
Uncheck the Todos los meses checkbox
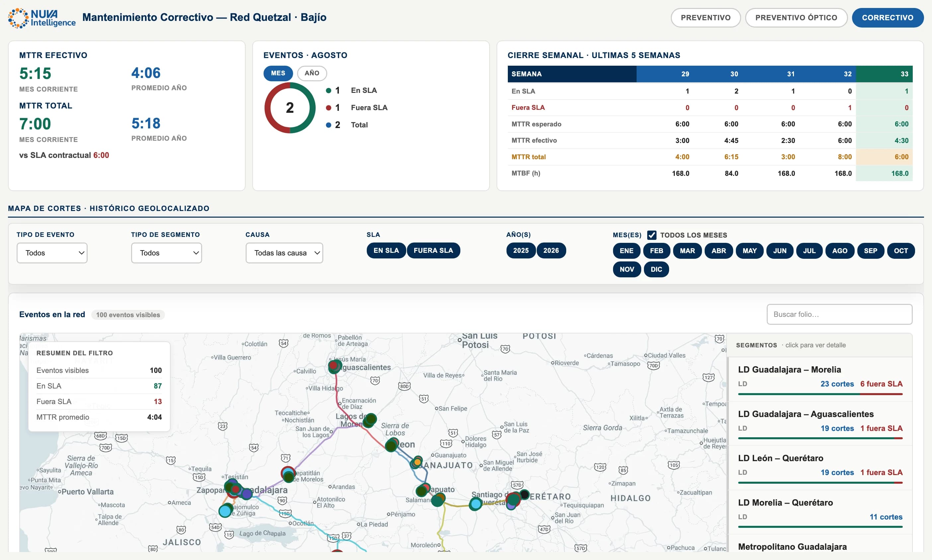point(652,235)
